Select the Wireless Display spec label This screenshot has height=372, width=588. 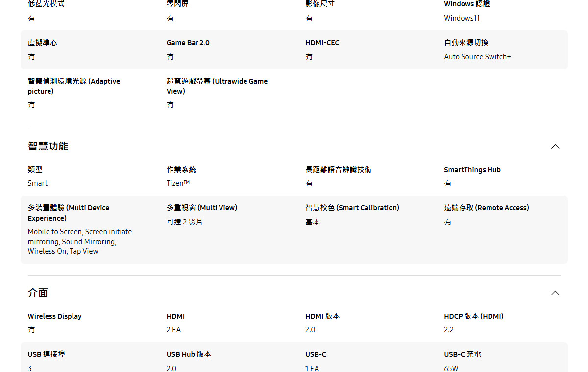(x=54, y=316)
